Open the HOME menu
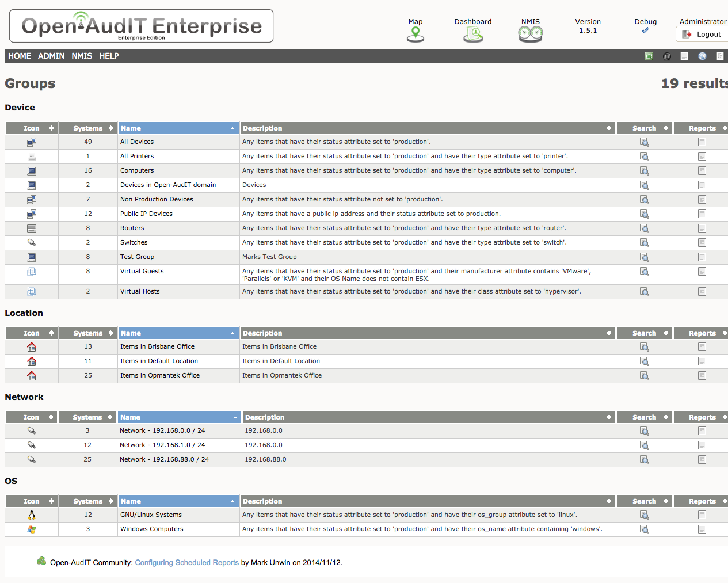The height and width of the screenshot is (583, 728). coord(20,56)
